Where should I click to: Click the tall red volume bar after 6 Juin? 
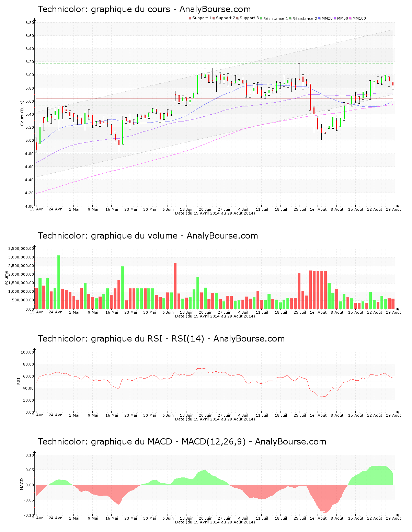(175, 286)
